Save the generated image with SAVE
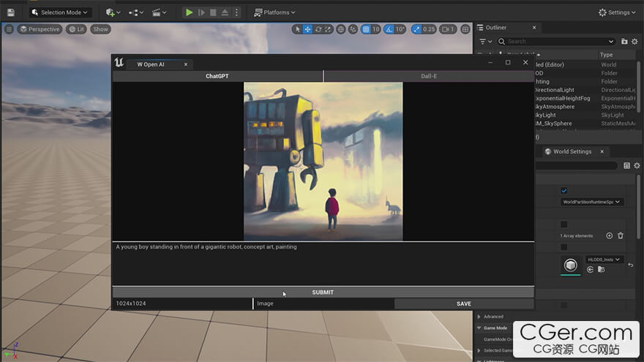This screenshot has height=362, width=644. pyautogui.click(x=464, y=303)
